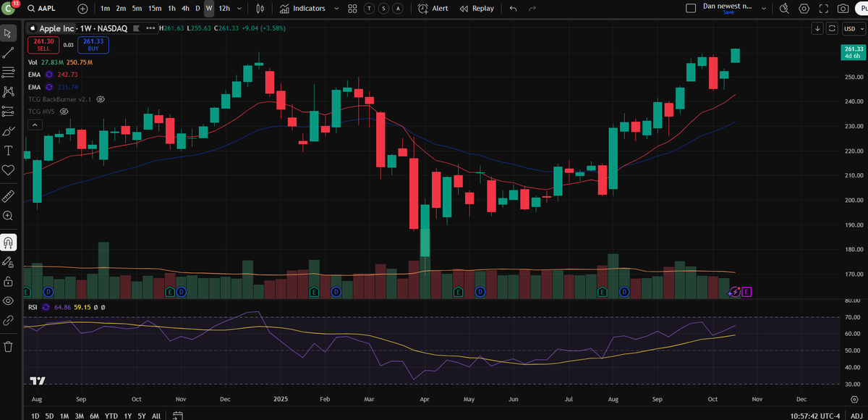Open the XABCD pattern tools

(x=9, y=92)
